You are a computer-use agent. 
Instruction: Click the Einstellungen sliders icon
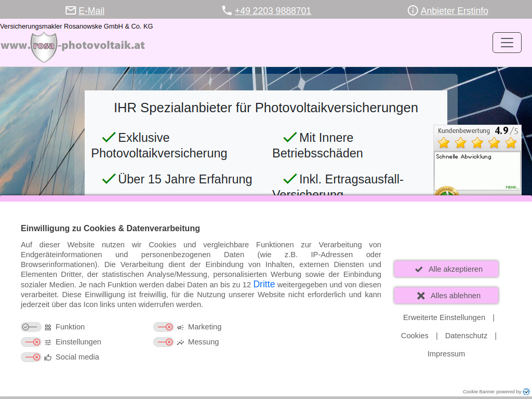point(48,342)
